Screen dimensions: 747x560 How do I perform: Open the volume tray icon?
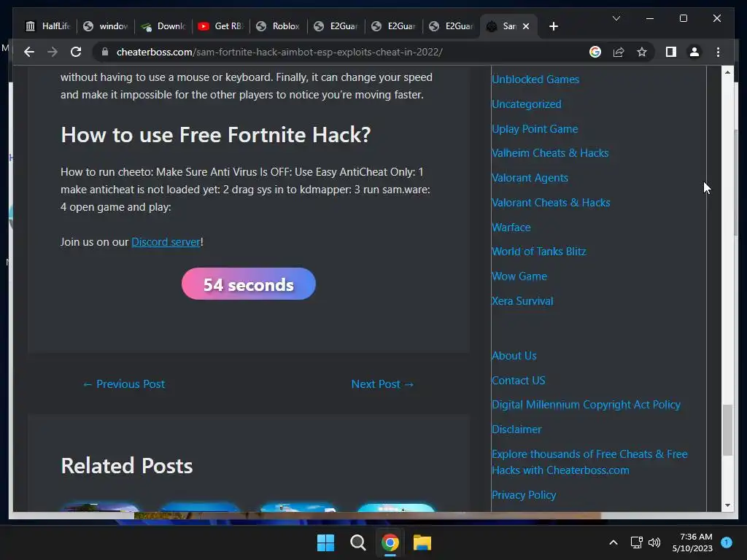click(654, 542)
